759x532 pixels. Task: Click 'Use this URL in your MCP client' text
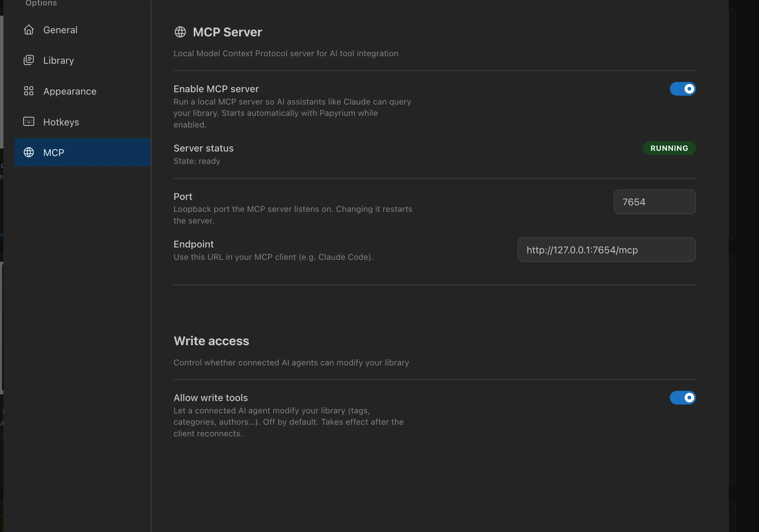(x=273, y=257)
